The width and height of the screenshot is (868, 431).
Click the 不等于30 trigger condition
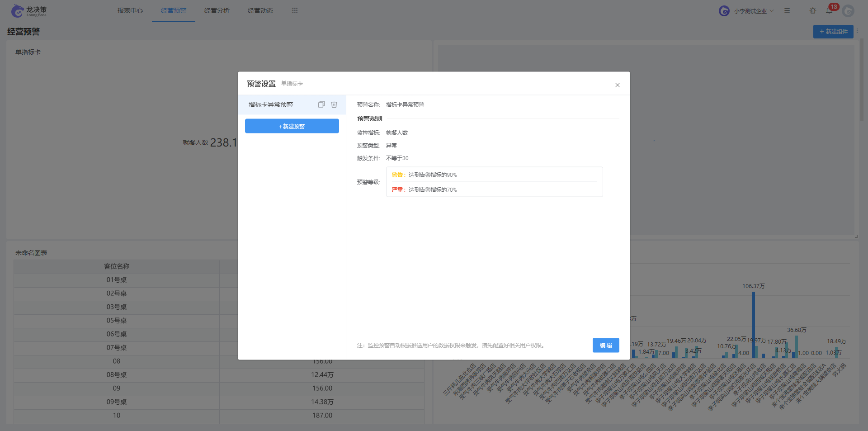click(397, 158)
